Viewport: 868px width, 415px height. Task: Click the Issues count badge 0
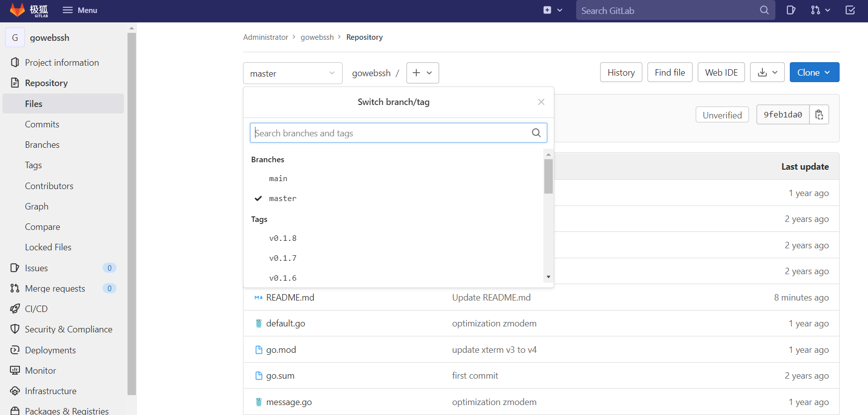click(110, 268)
